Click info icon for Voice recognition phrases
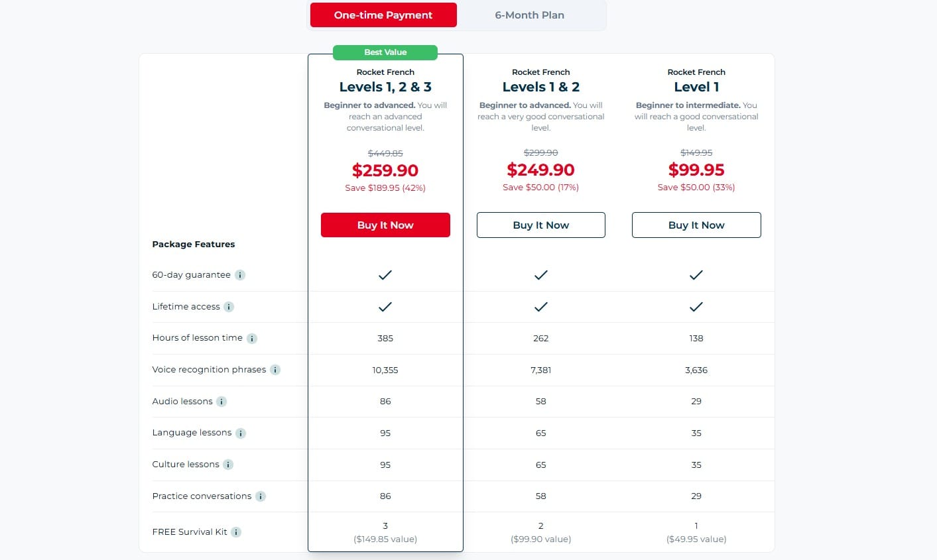 tap(275, 370)
